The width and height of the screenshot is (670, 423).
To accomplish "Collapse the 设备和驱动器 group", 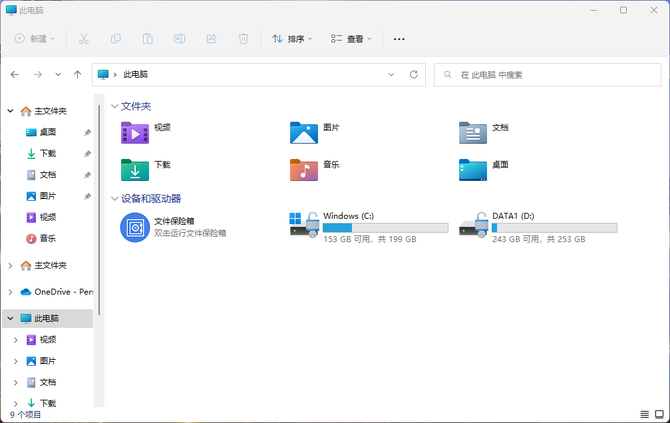I will click(x=114, y=198).
